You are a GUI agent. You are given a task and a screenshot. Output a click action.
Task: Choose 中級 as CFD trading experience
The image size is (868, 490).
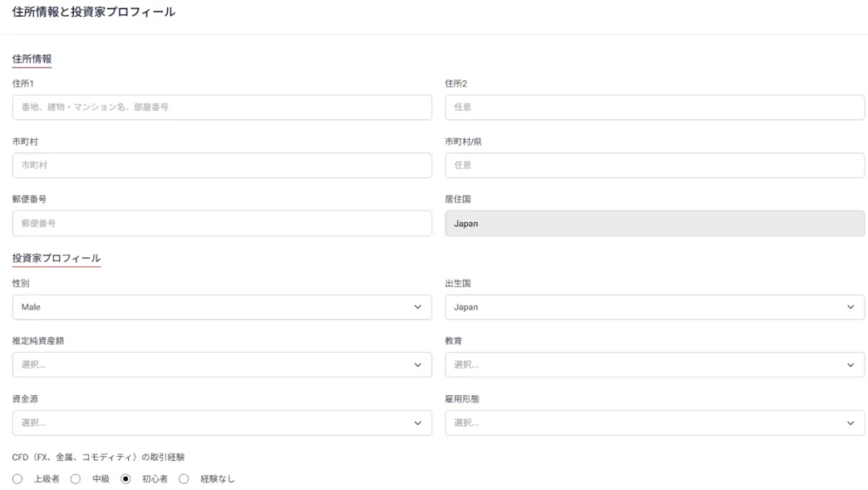(76, 478)
